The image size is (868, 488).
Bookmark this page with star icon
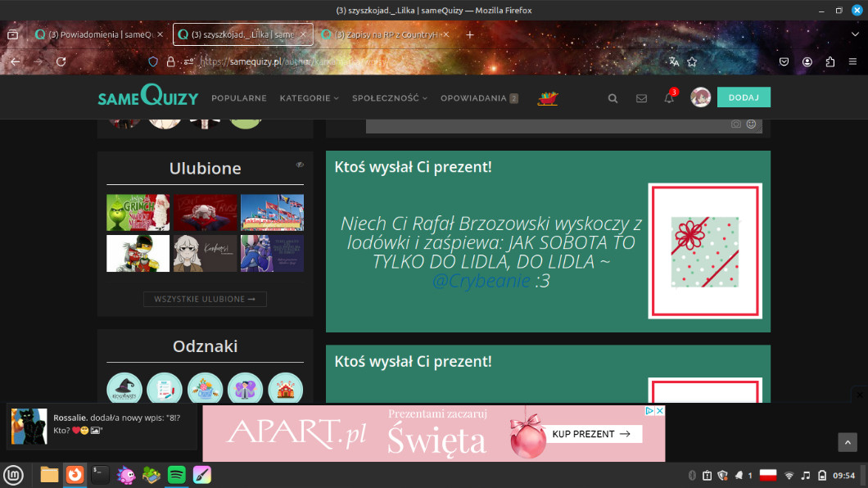[692, 61]
